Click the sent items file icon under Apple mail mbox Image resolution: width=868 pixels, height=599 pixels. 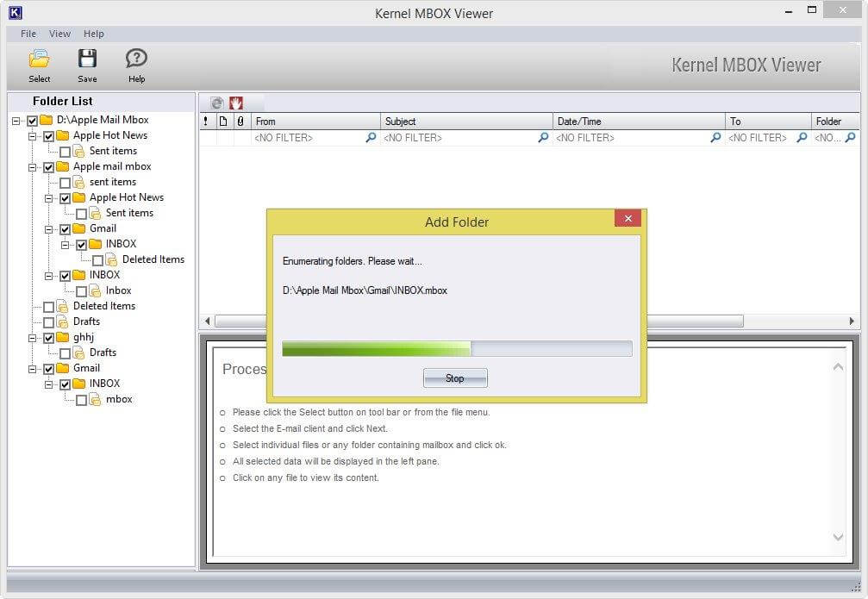pos(79,182)
